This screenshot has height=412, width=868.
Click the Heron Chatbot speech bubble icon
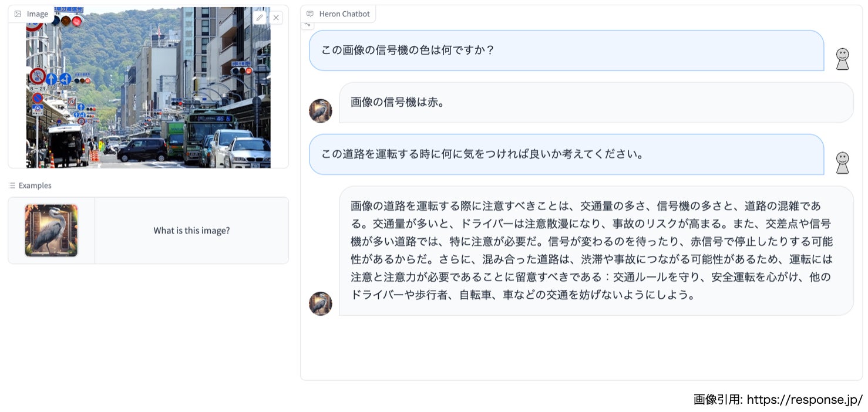point(310,14)
